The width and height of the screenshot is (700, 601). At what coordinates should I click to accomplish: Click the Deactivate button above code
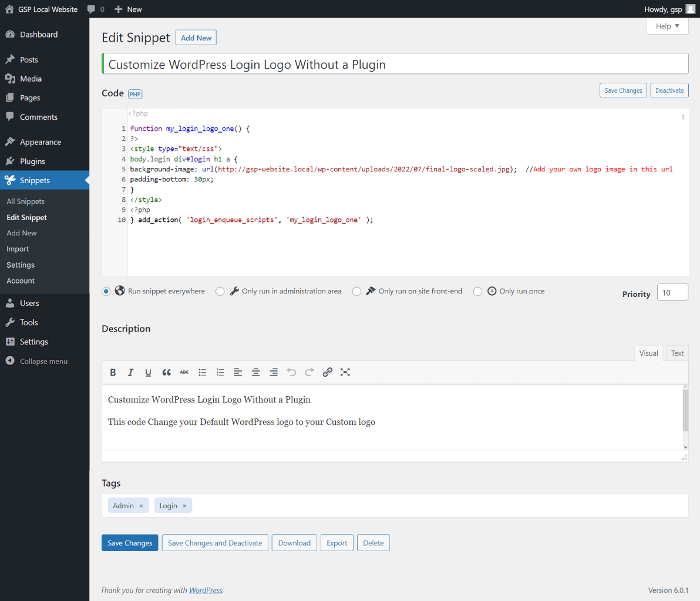(669, 90)
